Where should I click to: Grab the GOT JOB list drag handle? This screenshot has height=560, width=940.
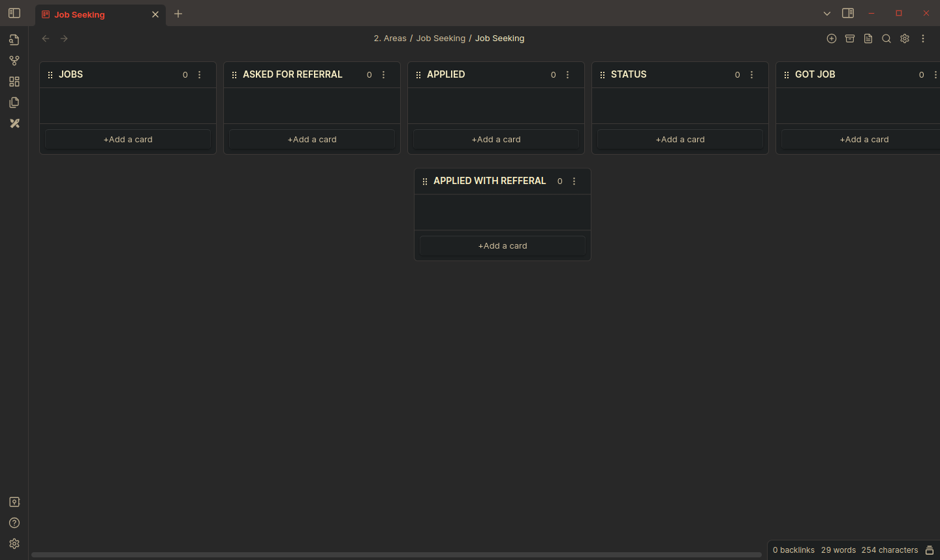pyautogui.click(x=787, y=75)
